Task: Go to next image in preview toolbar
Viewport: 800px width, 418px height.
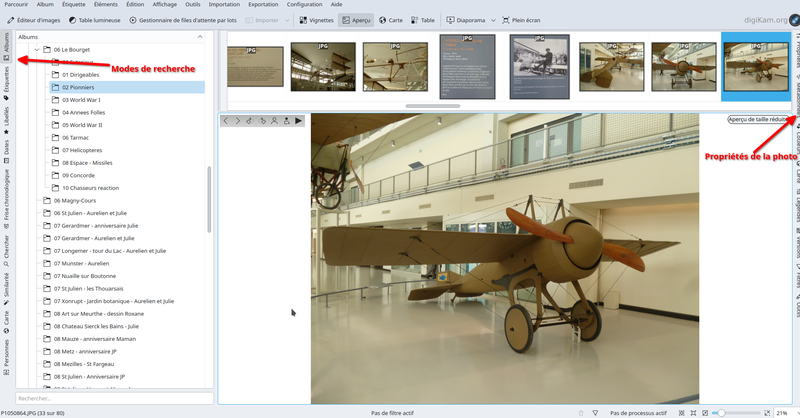Action: click(238, 121)
